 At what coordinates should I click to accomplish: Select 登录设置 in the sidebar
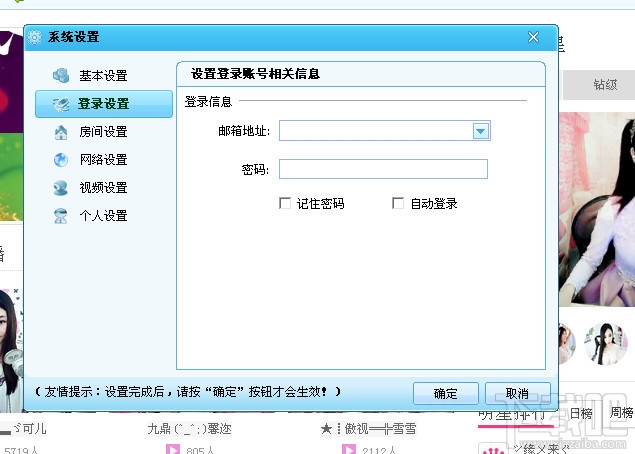tap(104, 104)
